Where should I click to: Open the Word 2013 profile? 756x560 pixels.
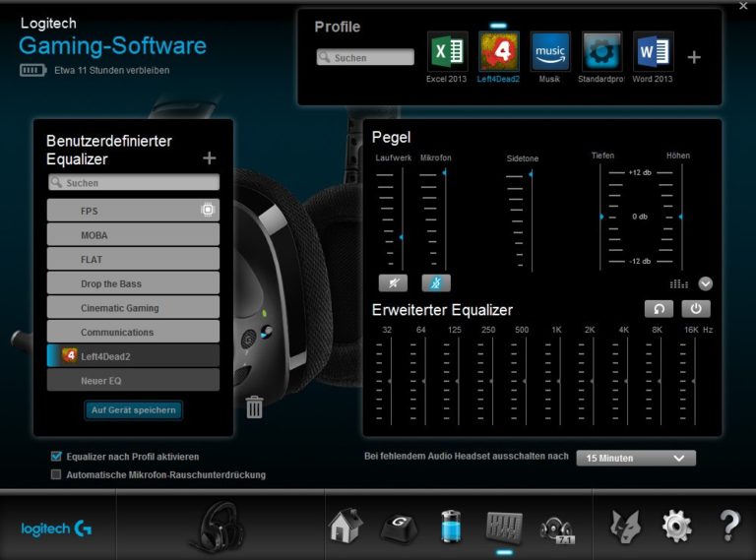pyautogui.click(x=654, y=51)
